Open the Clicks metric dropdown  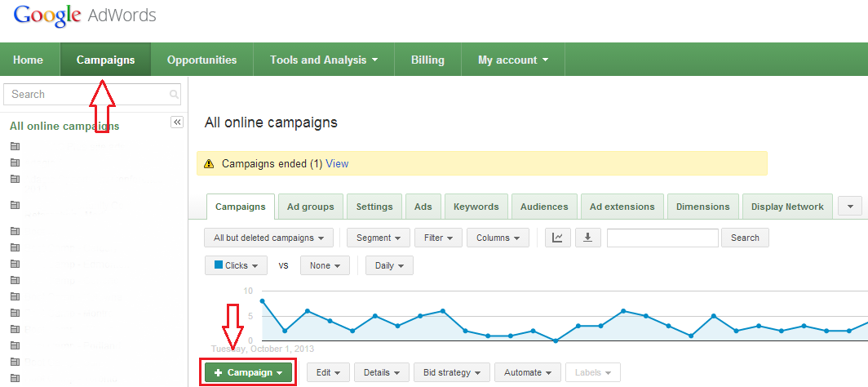coord(237,265)
